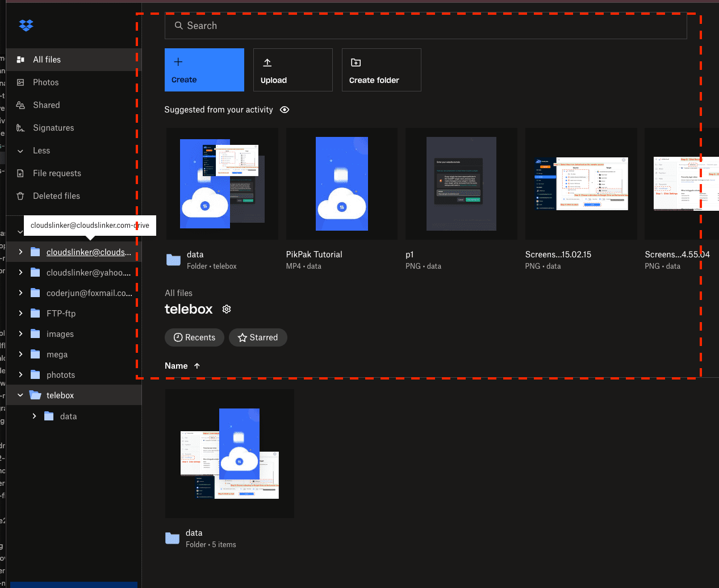The width and height of the screenshot is (719, 588).
Task: Expand photots folder chevron
Action: point(20,375)
